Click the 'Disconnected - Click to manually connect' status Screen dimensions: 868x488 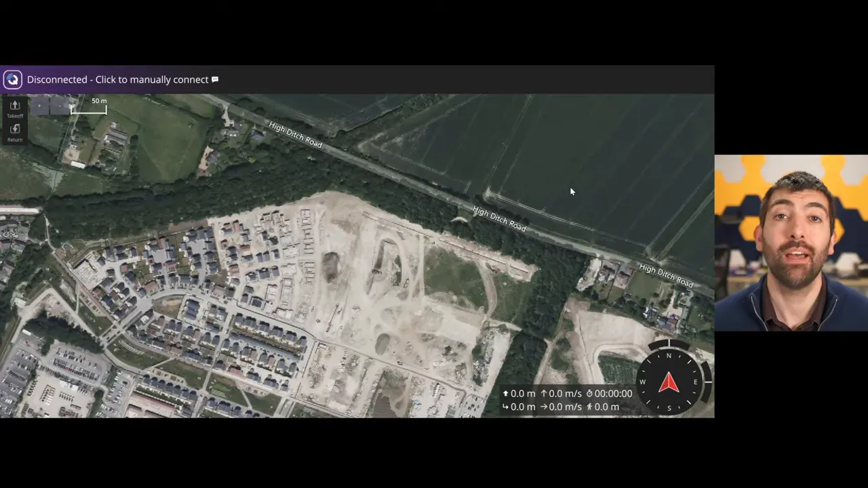click(x=117, y=79)
